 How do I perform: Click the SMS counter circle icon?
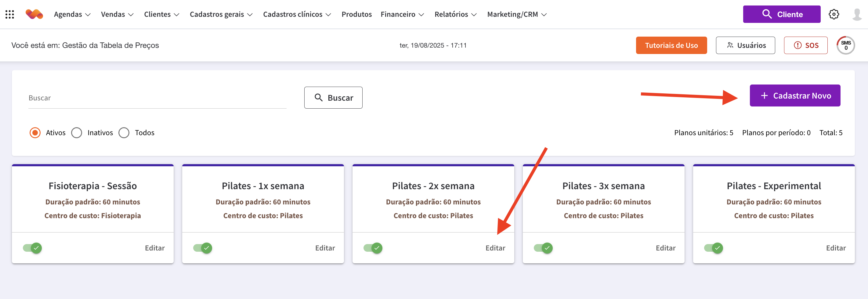(845, 45)
